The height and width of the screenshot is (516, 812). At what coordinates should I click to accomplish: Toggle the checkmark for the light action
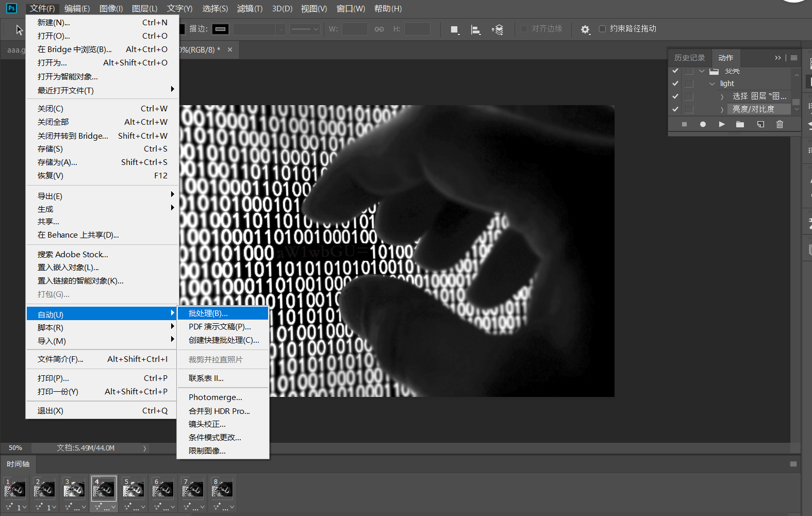click(675, 84)
